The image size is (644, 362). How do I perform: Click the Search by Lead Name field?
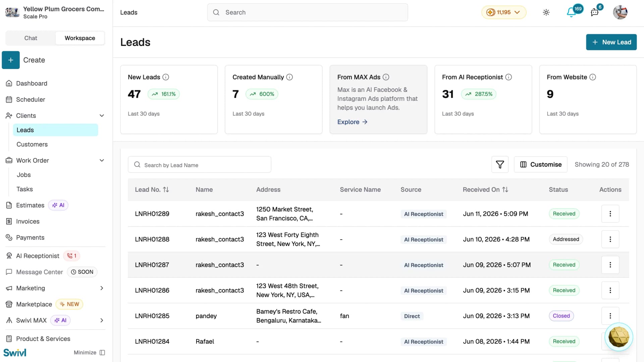(x=199, y=165)
